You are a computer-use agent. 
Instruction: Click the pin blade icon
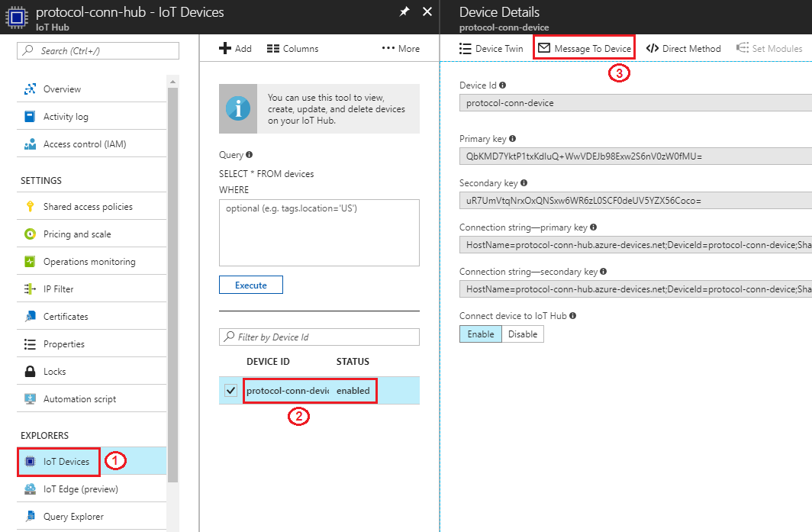pyautogui.click(x=404, y=12)
